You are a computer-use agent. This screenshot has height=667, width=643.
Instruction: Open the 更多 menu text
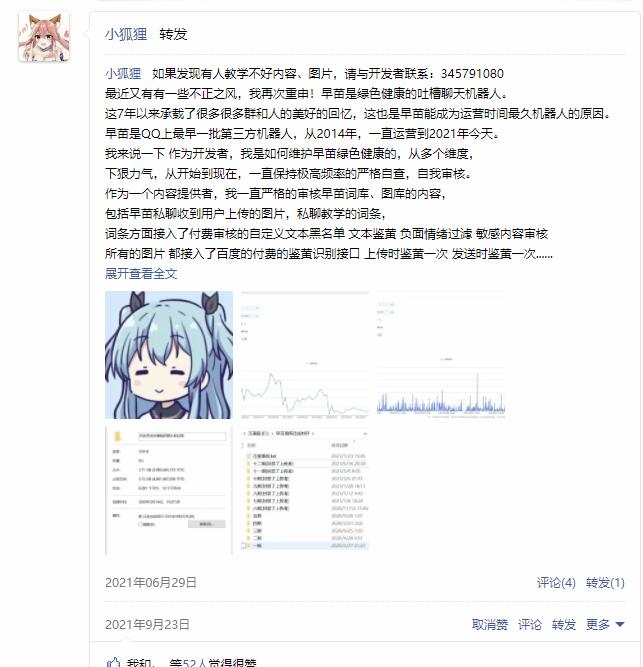(597, 624)
